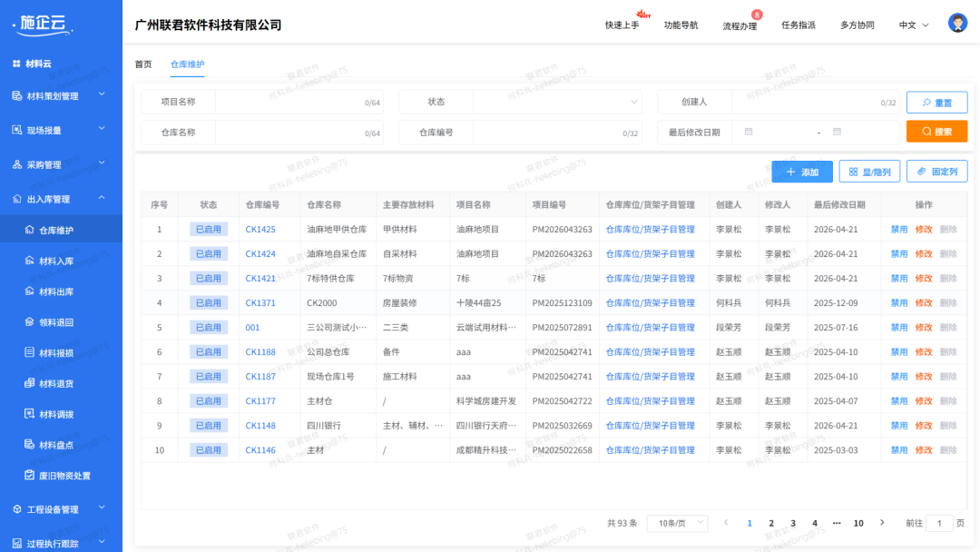This screenshot has height=552, width=980.
Task: Click the 材料报损 submenu icon
Action: pyautogui.click(x=29, y=352)
